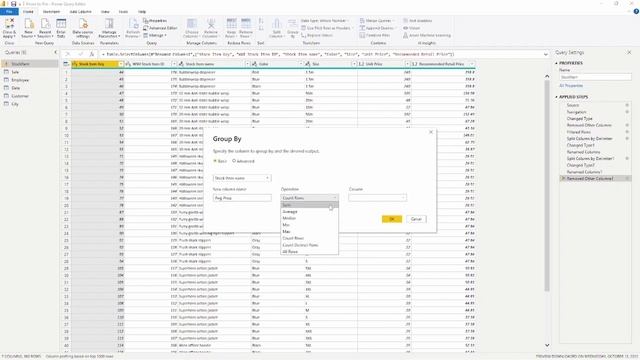This screenshot has height=360, width=640.
Task: Switch to the View tab
Action: (105, 12)
